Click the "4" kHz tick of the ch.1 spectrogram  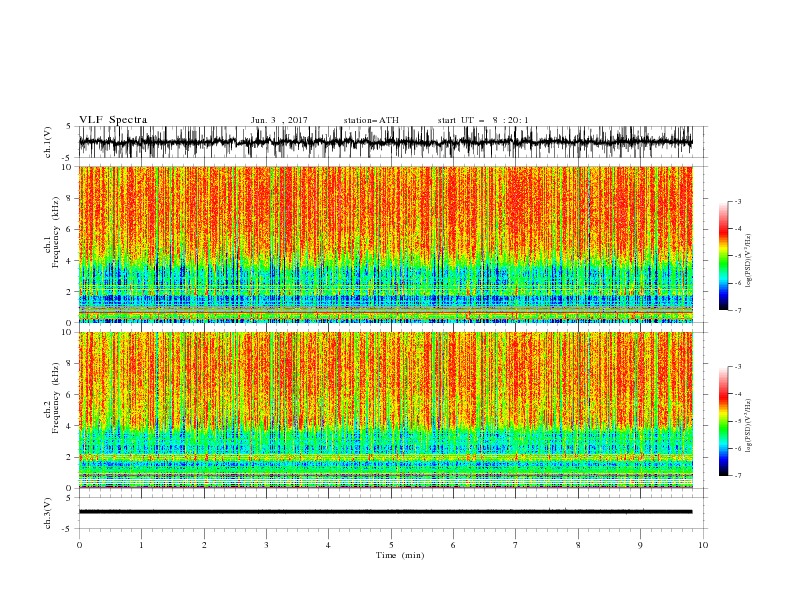click(70, 261)
